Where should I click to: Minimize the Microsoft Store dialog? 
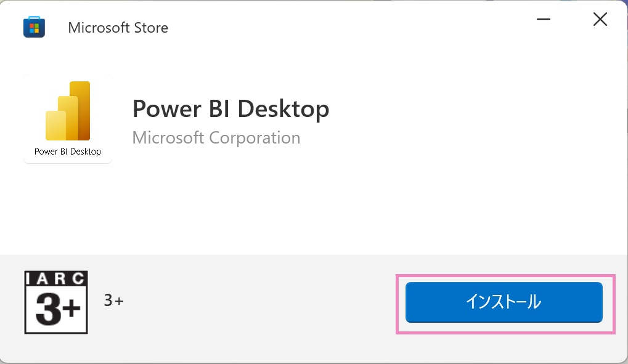[544, 20]
